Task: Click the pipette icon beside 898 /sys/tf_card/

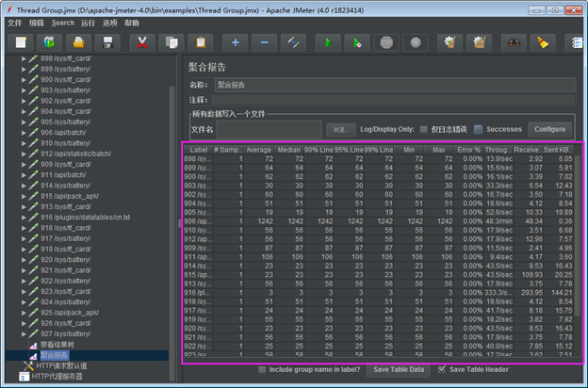Action: click(x=33, y=58)
